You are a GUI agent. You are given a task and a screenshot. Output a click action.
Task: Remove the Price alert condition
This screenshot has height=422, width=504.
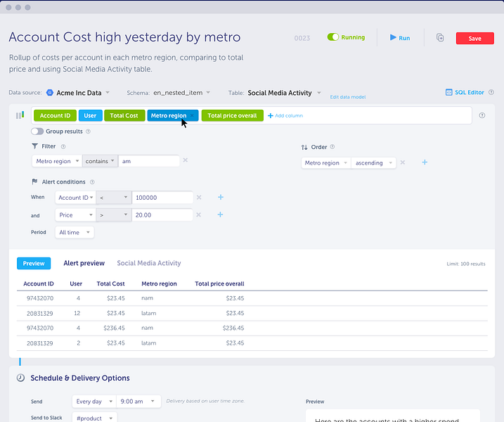point(199,215)
